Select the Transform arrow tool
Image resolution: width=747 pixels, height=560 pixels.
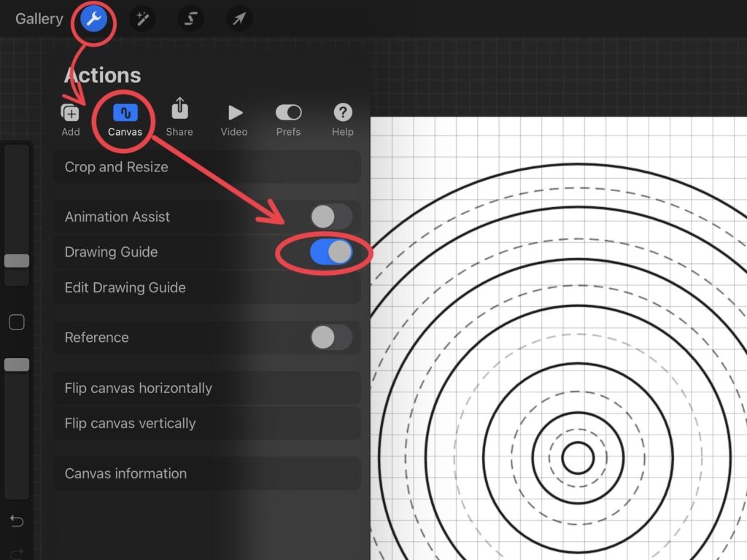pyautogui.click(x=239, y=19)
